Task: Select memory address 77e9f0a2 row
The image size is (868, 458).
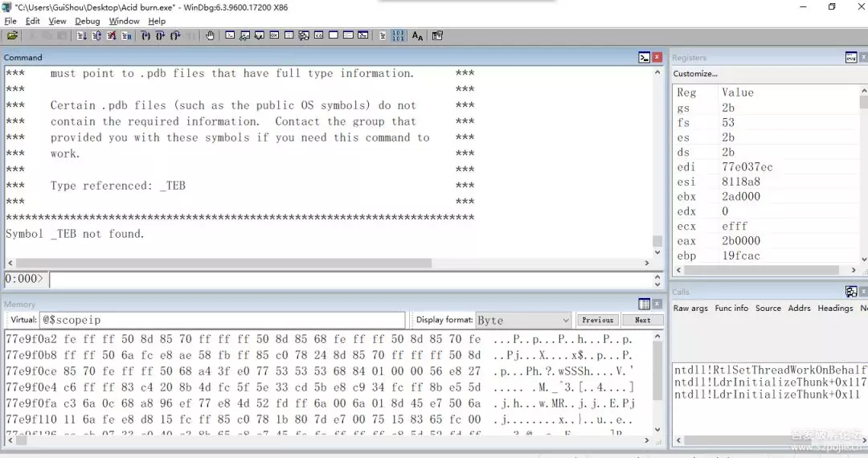Action: point(319,339)
